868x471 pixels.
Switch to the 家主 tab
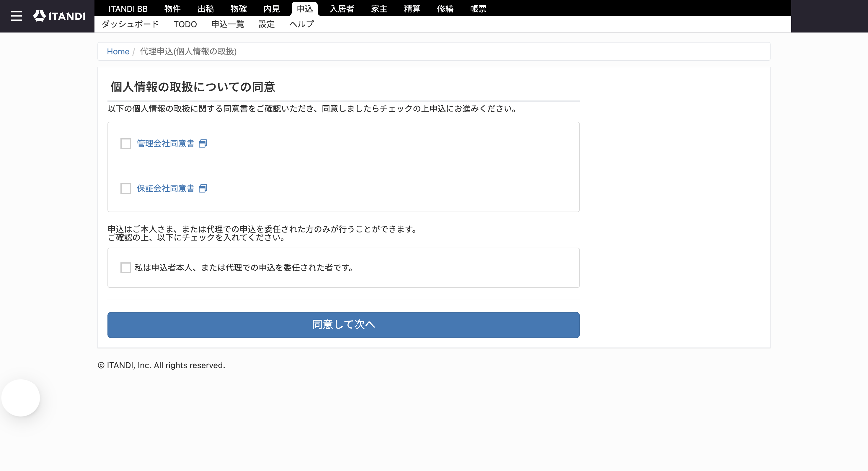(379, 9)
